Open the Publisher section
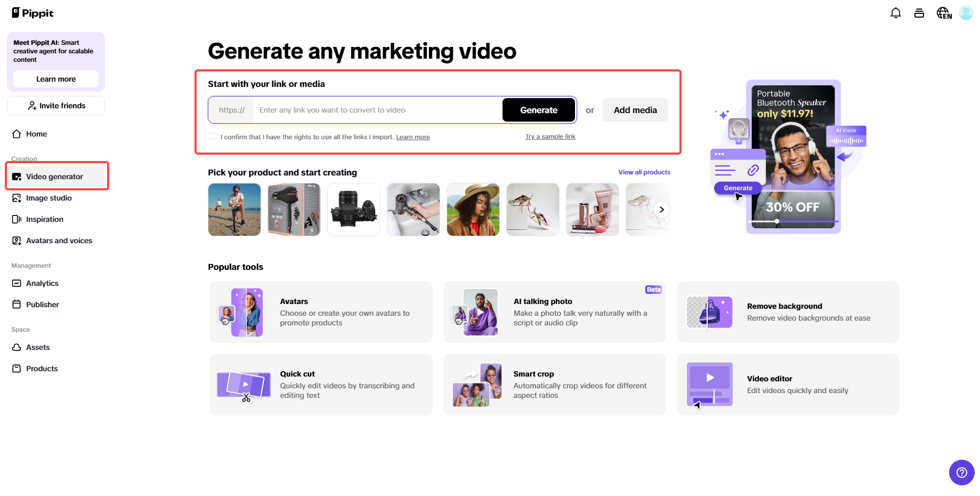This screenshot has width=980, height=496. tap(43, 304)
